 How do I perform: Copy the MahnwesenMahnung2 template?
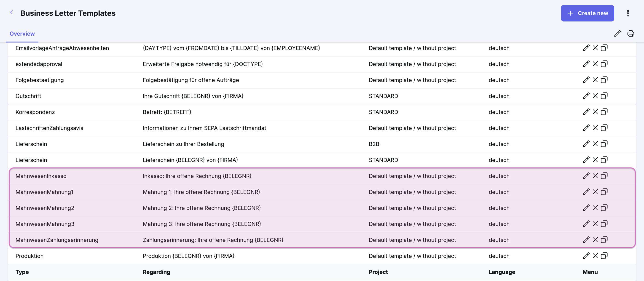tap(604, 208)
